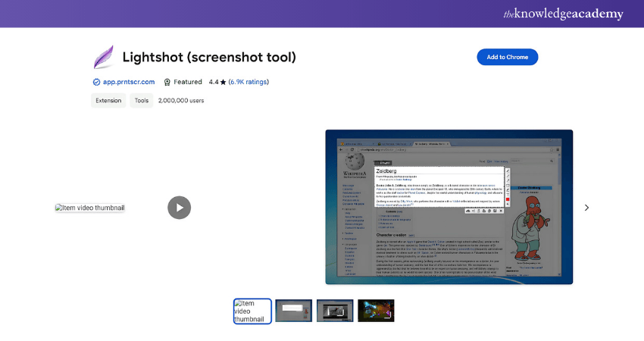Play the Lightshot preview video
Image resolution: width=644 pixels, height=341 pixels.
[179, 208]
